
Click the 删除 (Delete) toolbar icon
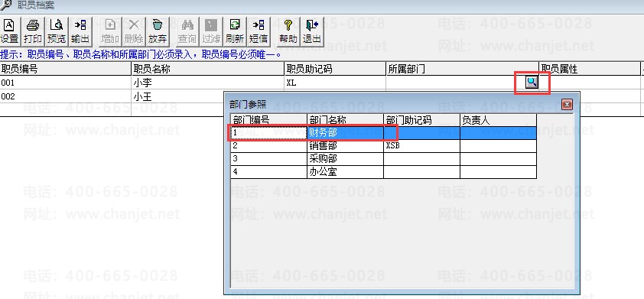click(134, 31)
